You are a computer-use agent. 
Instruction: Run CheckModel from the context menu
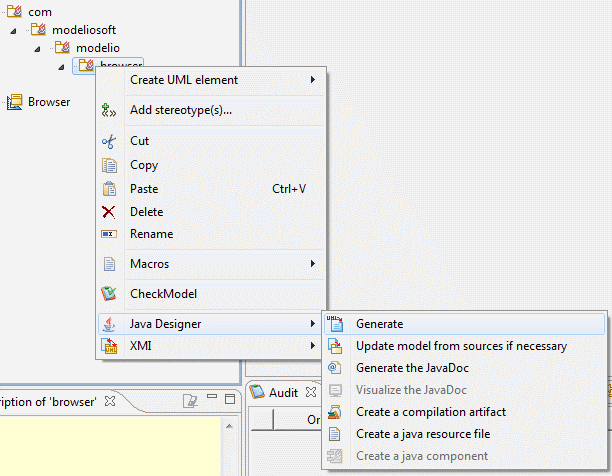tap(211, 294)
